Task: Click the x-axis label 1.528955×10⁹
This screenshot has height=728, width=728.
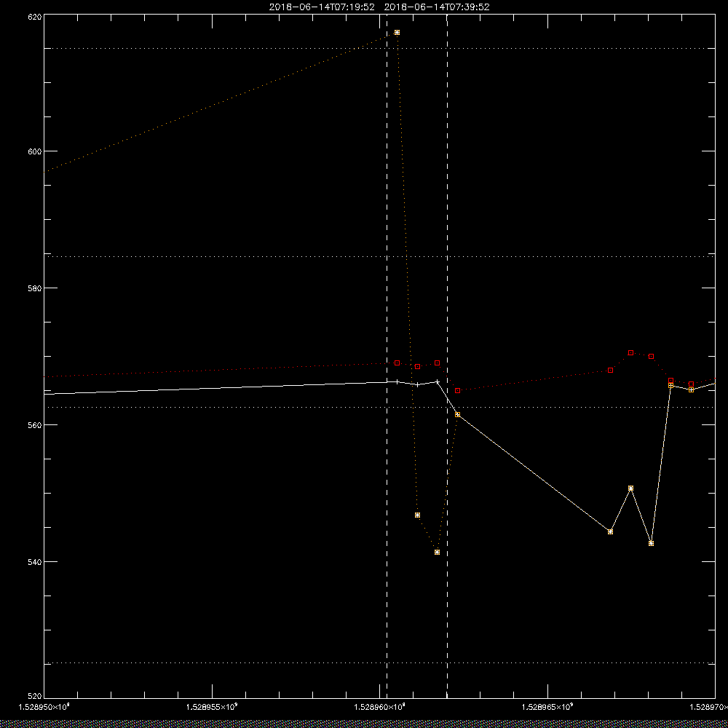Action: [x=212, y=707]
